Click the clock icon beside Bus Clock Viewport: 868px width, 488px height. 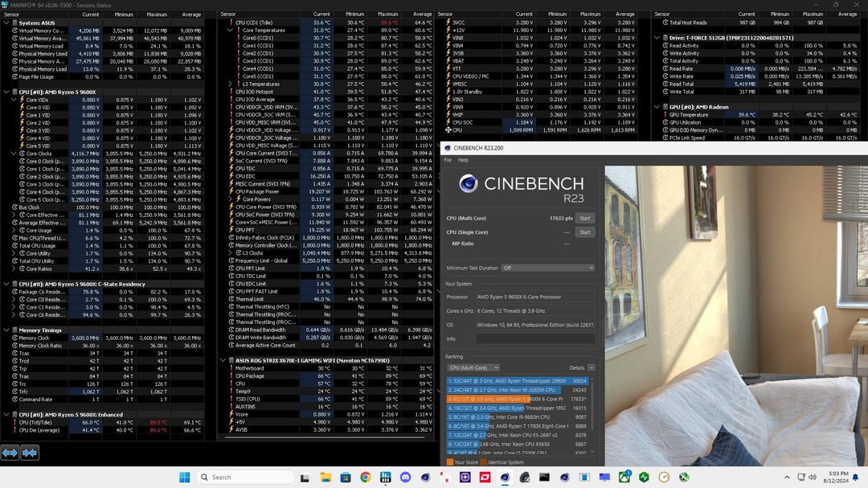coord(15,207)
